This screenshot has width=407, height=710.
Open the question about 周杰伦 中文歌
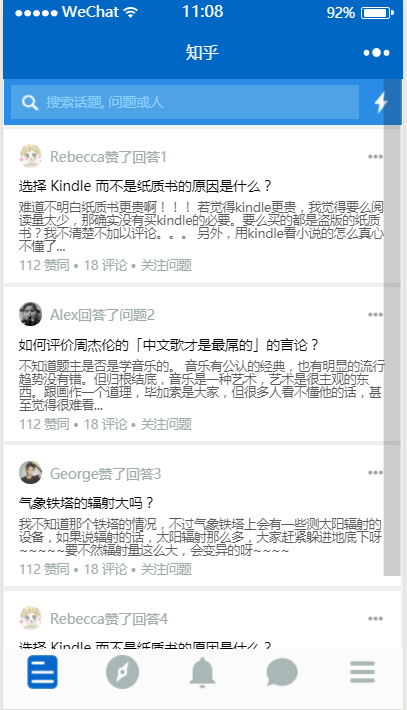[x=168, y=345]
